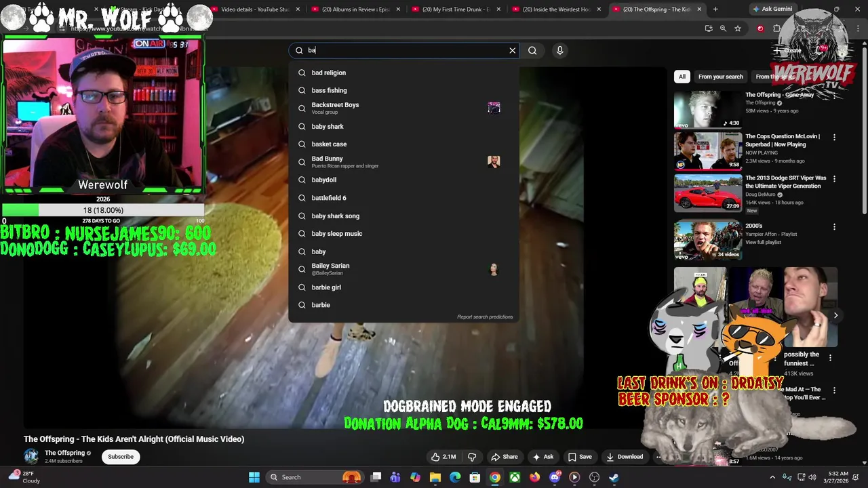The image size is (868, 488).
Task: Select 'battlefield 6' suggestion
Action: coord(403,198)
